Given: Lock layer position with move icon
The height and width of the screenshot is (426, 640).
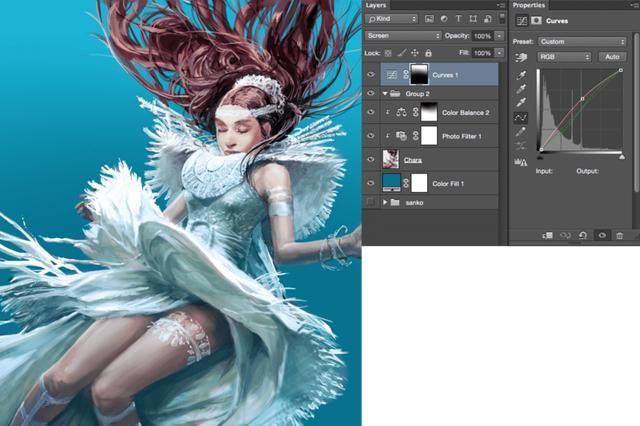Looking at the screenshot, I should [x=415, y=53].
